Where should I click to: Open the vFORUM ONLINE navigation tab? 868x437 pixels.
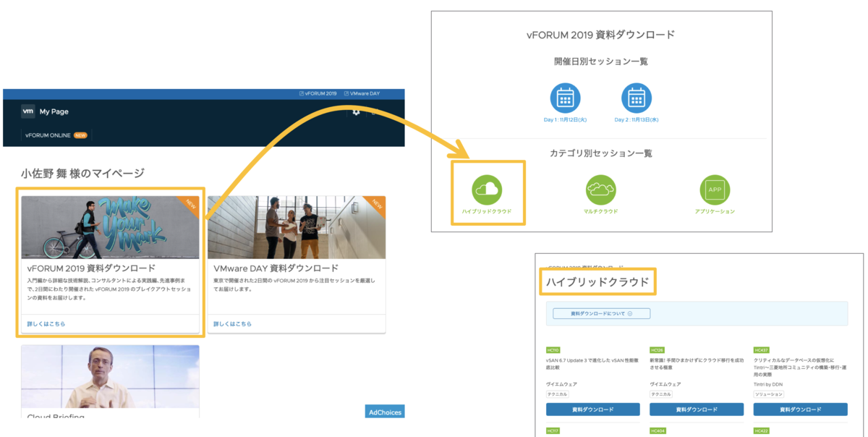tap(56, 135)
